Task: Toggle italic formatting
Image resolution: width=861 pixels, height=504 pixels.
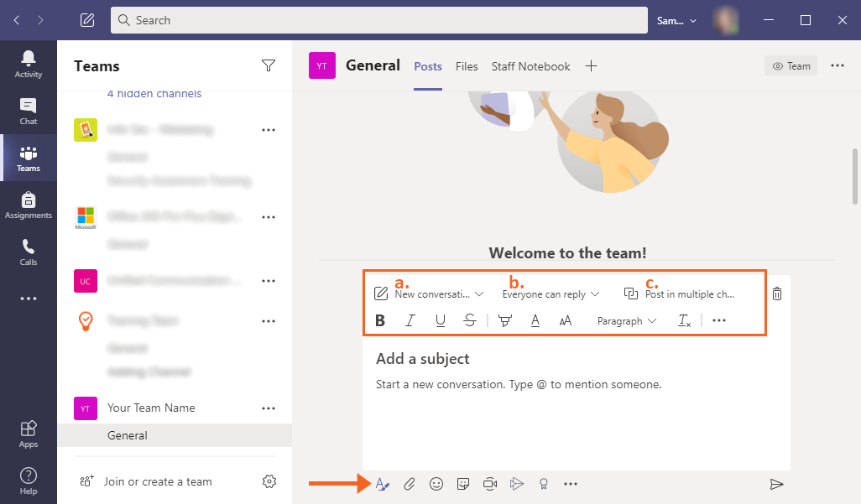Action: pos(410,320)
